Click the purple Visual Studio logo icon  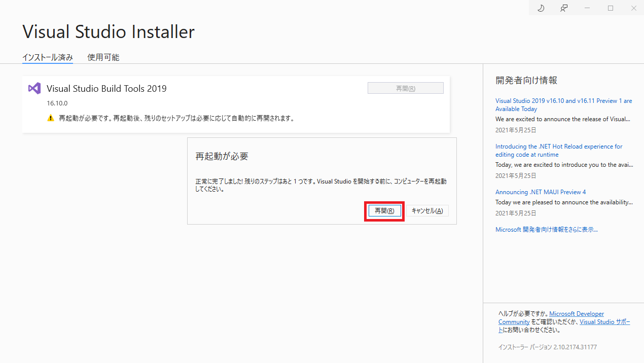pyautogui.click(x=34, y=88)
